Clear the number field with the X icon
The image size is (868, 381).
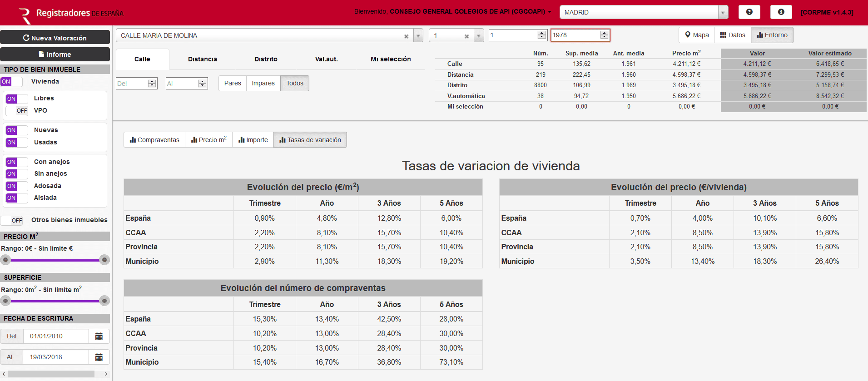466,36
